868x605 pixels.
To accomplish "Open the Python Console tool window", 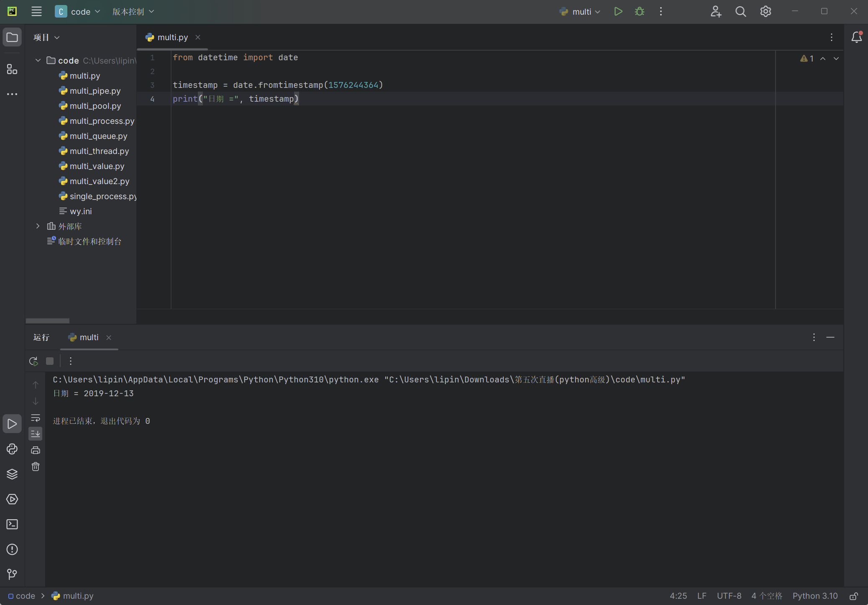I will 12,449.
